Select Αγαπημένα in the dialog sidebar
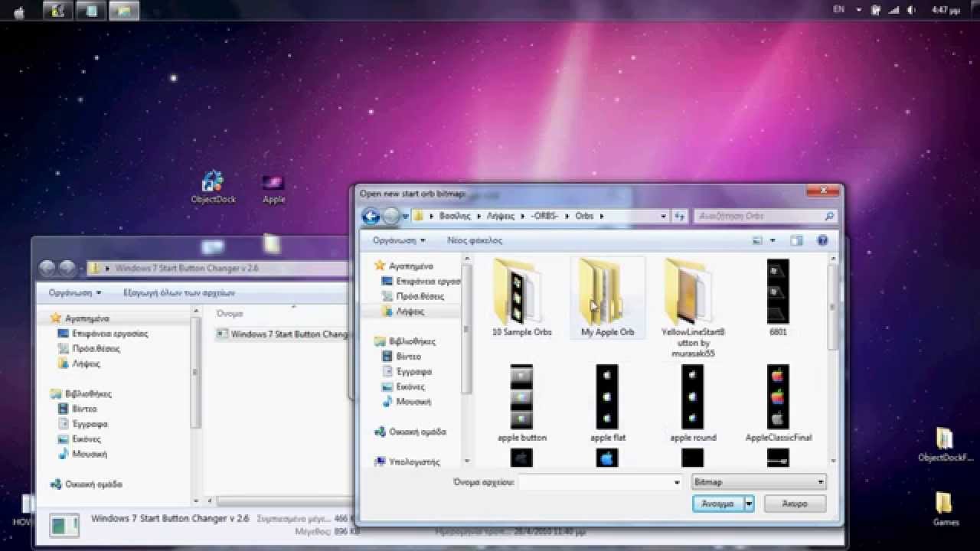The width and height of the screenshot is (980, 551). (x=411, y=266)
